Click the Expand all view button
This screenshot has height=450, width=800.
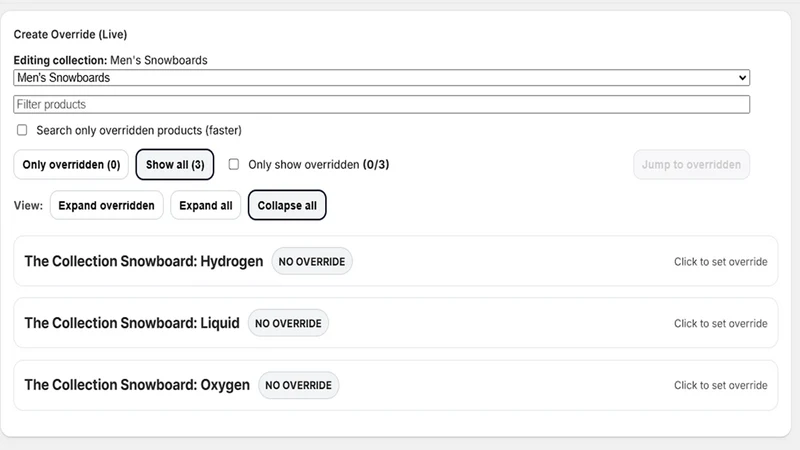(206, 205)
